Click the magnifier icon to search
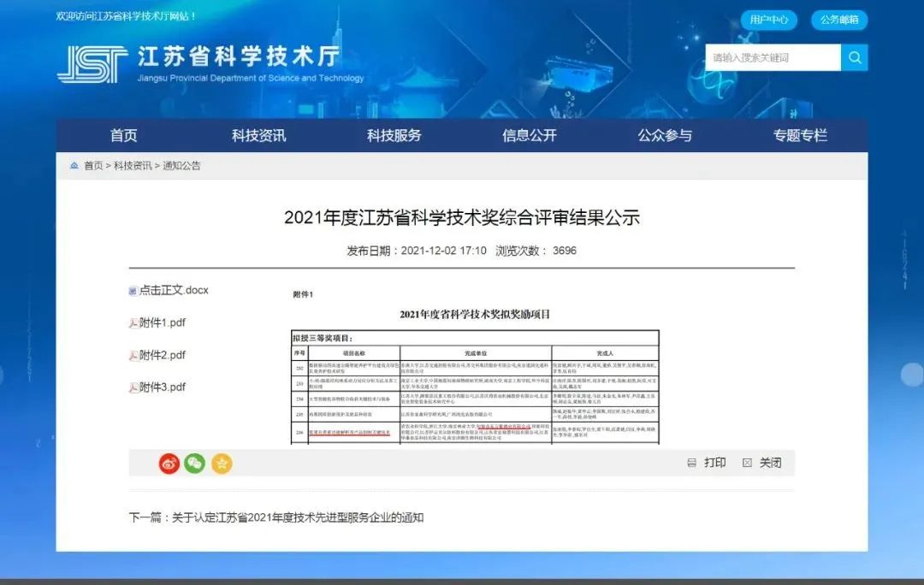924x585 pixels. 854,57
